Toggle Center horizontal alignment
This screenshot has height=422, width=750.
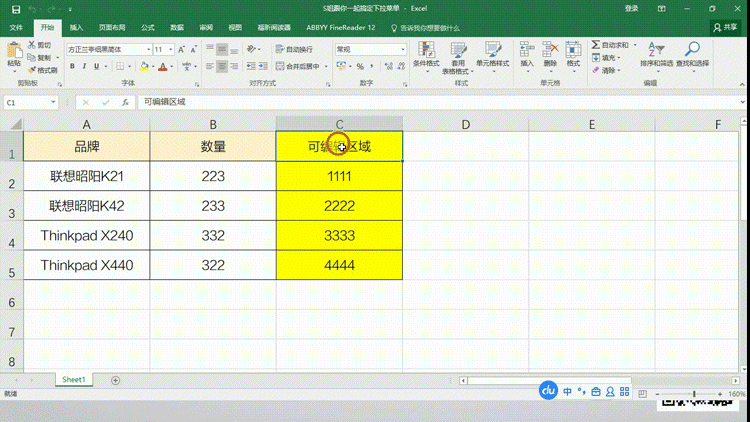coord(222,66)
